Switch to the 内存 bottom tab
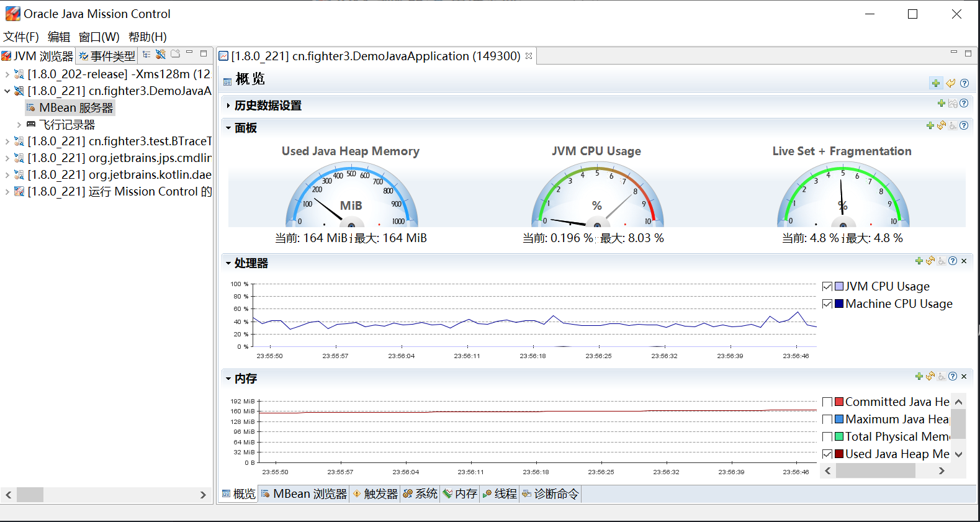980x522 pixels. (460, 494)
